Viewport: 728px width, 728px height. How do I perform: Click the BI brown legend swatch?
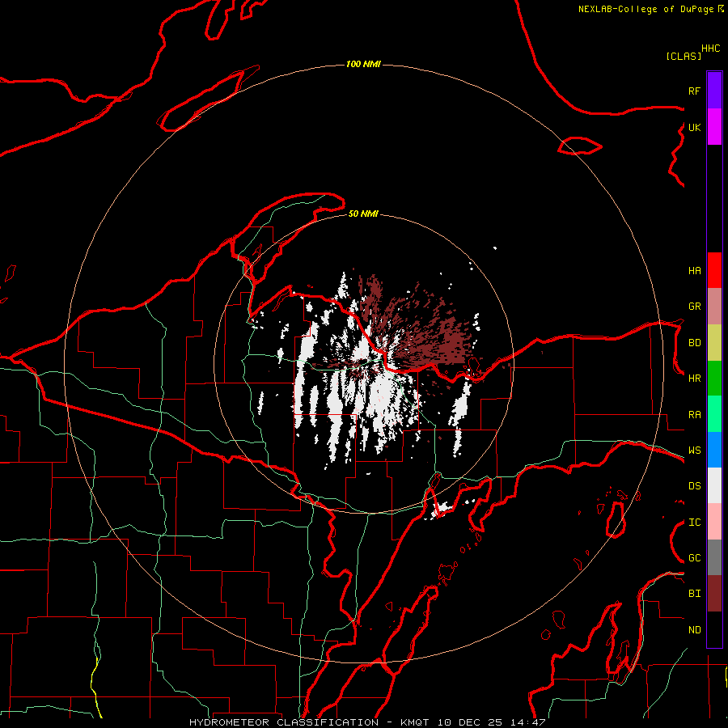pyautogui.click(x=714, y=594)
